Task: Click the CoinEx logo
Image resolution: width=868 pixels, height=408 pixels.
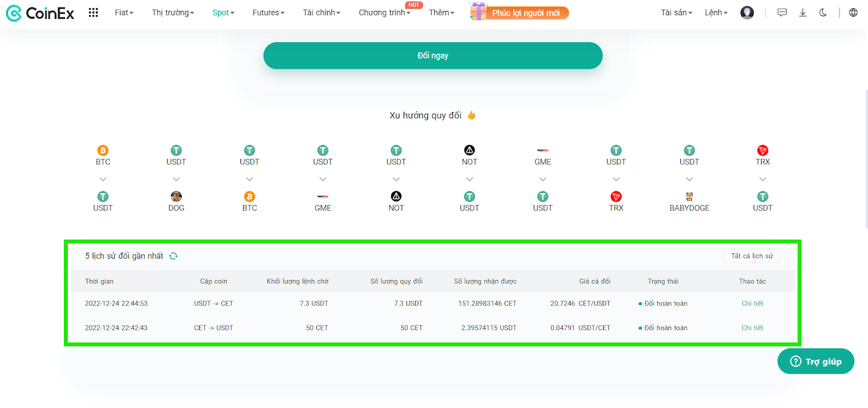Action: pos(40,13)
